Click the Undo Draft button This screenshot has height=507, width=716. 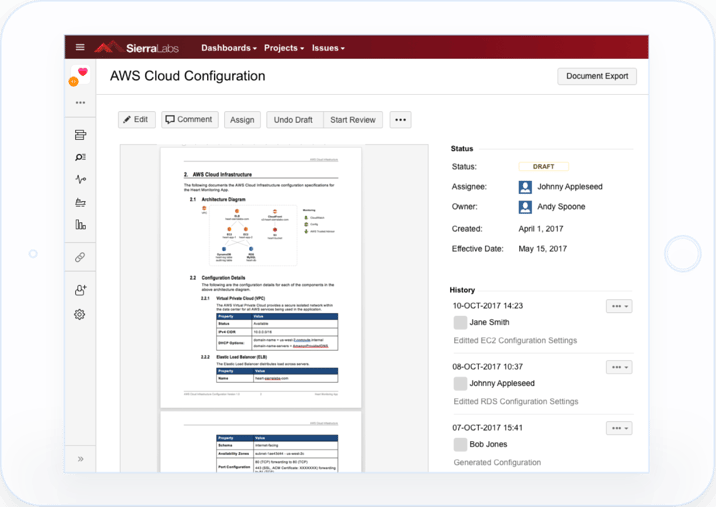tap(294, 120)
